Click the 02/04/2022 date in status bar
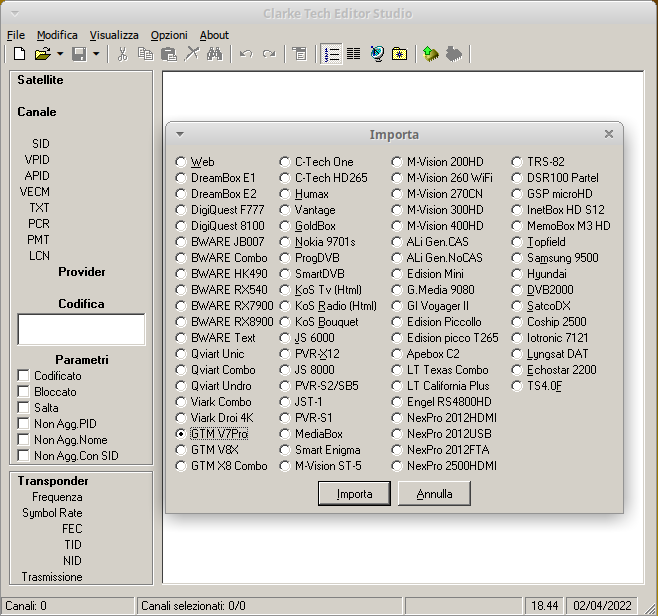The width and height of the screenshot is (658, 616). [602, 606]
